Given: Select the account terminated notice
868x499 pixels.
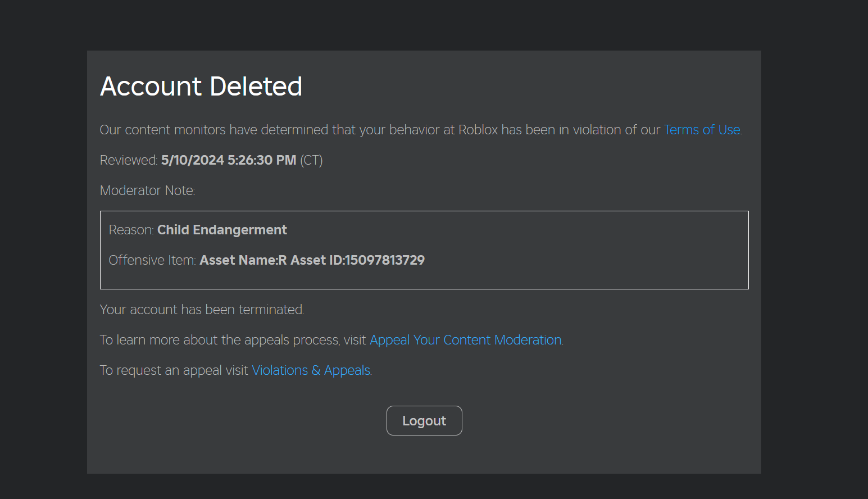Looking at the screenshot, I should [201, 310].
